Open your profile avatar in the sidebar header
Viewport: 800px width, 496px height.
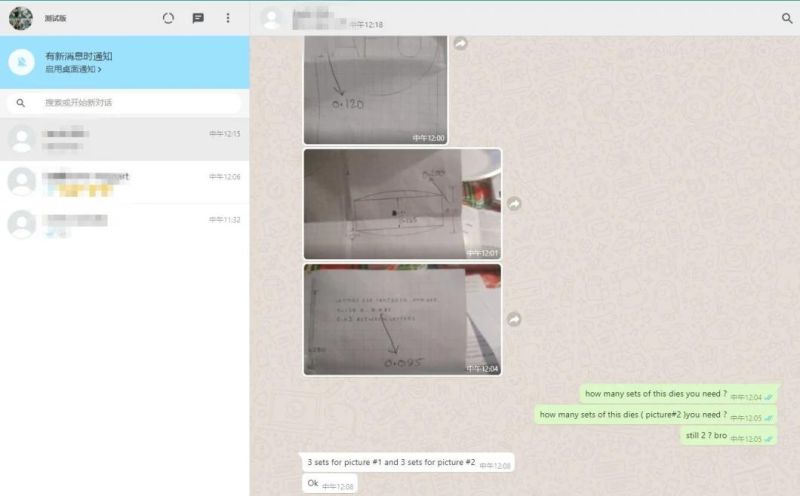pos(21,18)
